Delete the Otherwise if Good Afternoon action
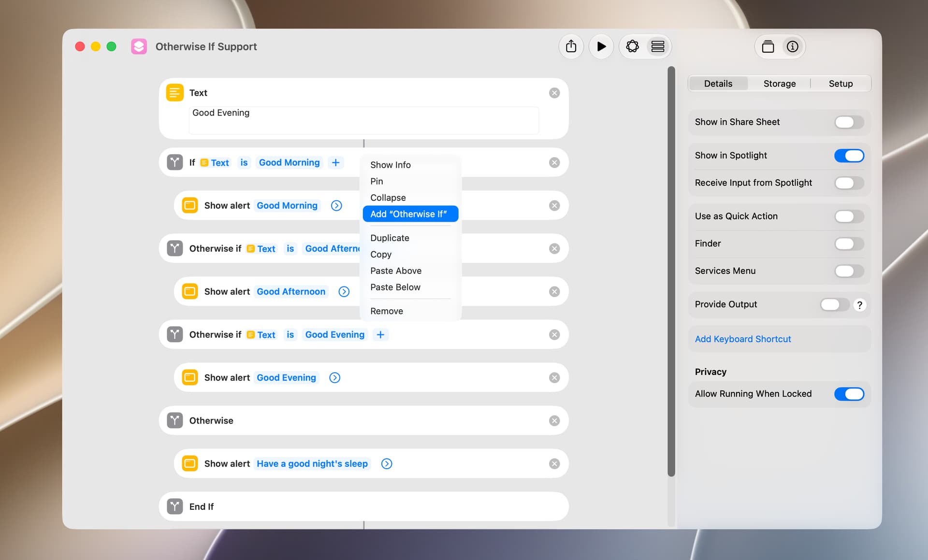This screenshot has height=560, width=928. [x=554, y=248]
